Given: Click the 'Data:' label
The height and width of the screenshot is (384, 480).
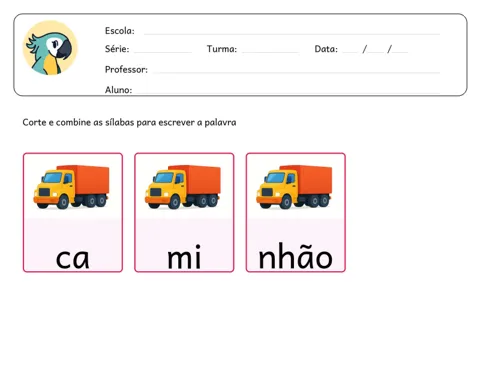Looking at the screenshot, I should click(x=326, y=49).
